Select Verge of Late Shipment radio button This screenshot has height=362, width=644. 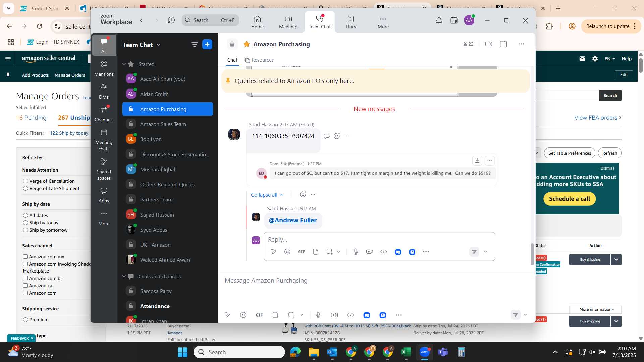point(25,188)
